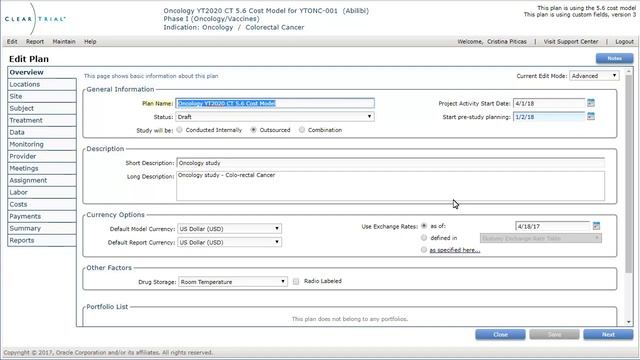Switch to Costs tab
The height and width of the screenshot is (360, 640).
pyautogui.click(x=42, y=204)
